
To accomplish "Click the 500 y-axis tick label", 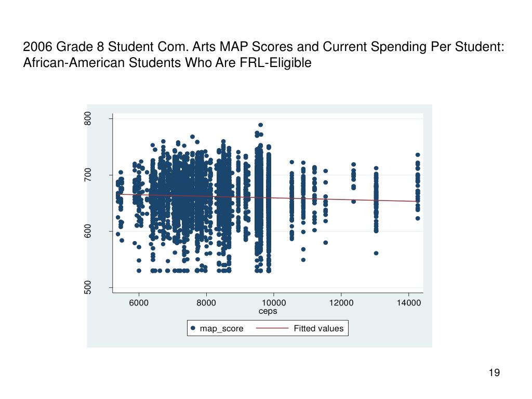I will [x=87, y=287].
